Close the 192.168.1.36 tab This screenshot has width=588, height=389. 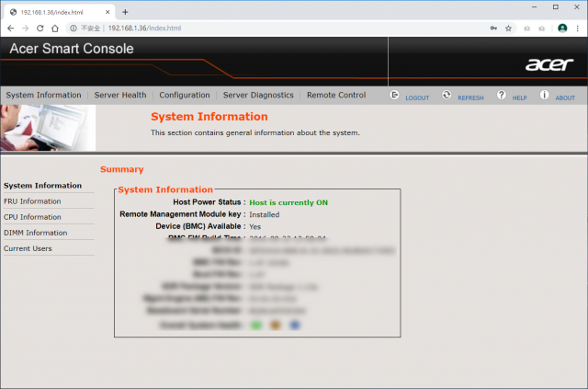107,12
